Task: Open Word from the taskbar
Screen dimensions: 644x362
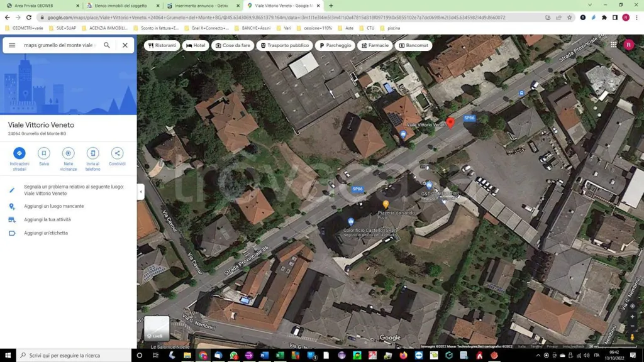Action: [264, 356]
